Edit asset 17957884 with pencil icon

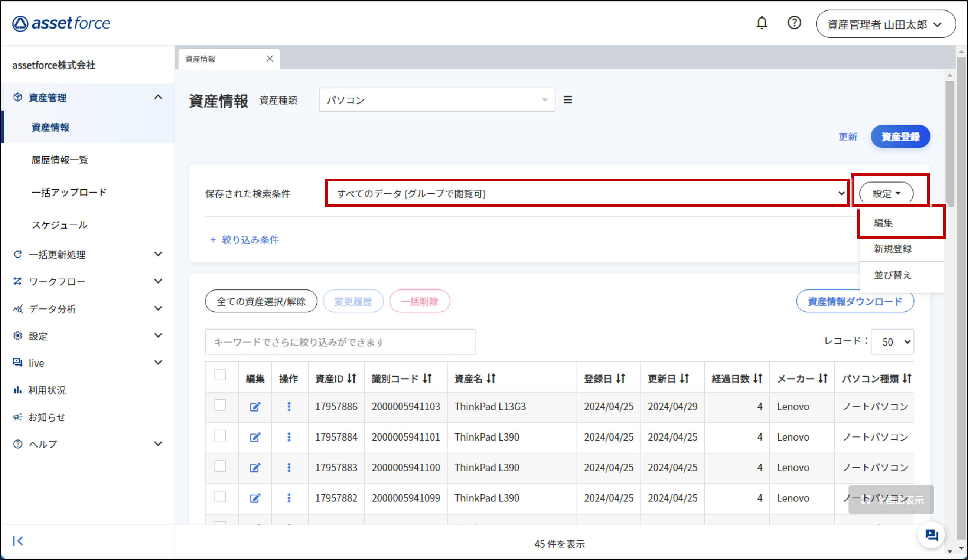tap(255, 437)
